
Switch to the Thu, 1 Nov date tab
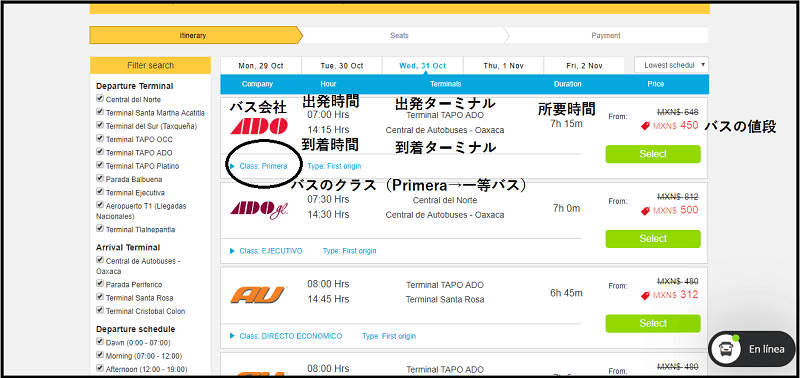(x=504, y=66)
